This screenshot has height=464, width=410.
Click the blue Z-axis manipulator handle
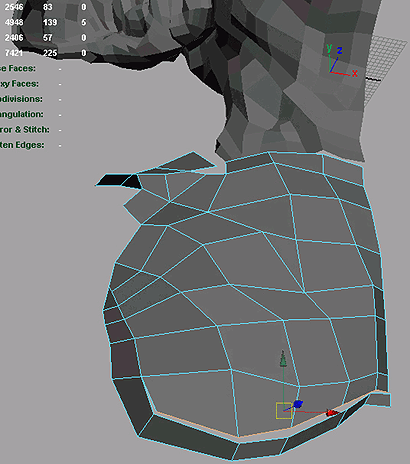[298, 405]
